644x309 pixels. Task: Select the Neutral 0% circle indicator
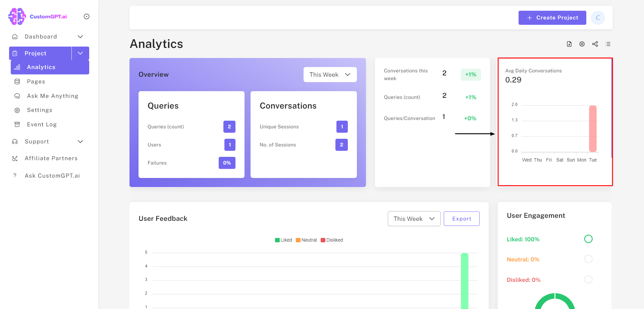pos(588,259)
